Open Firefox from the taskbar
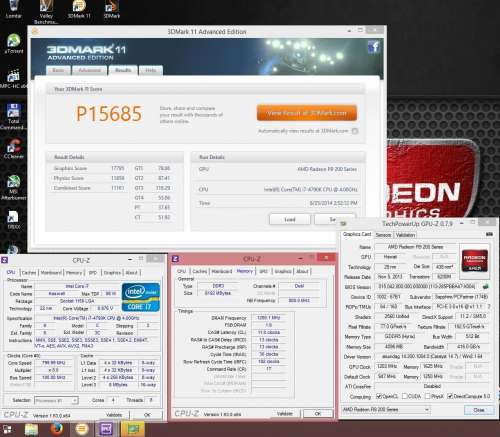This screenshot has height=437, width=500. 57,428
